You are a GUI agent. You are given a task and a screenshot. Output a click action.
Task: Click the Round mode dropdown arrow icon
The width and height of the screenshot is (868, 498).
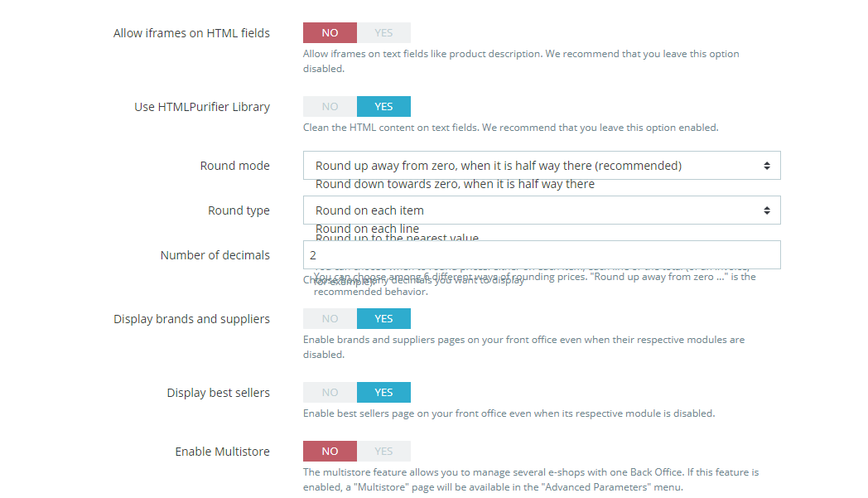[x=767, y=166]
